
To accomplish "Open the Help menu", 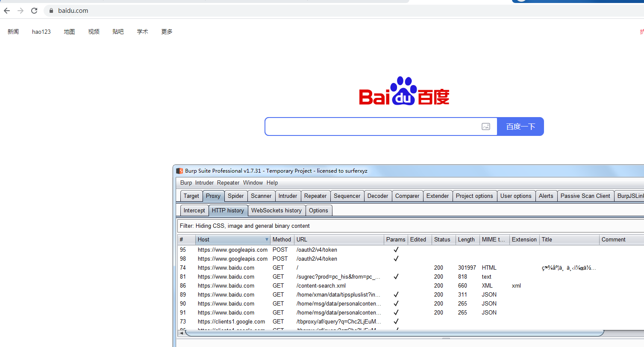I will pyautogui.click(x=272, y=182).
